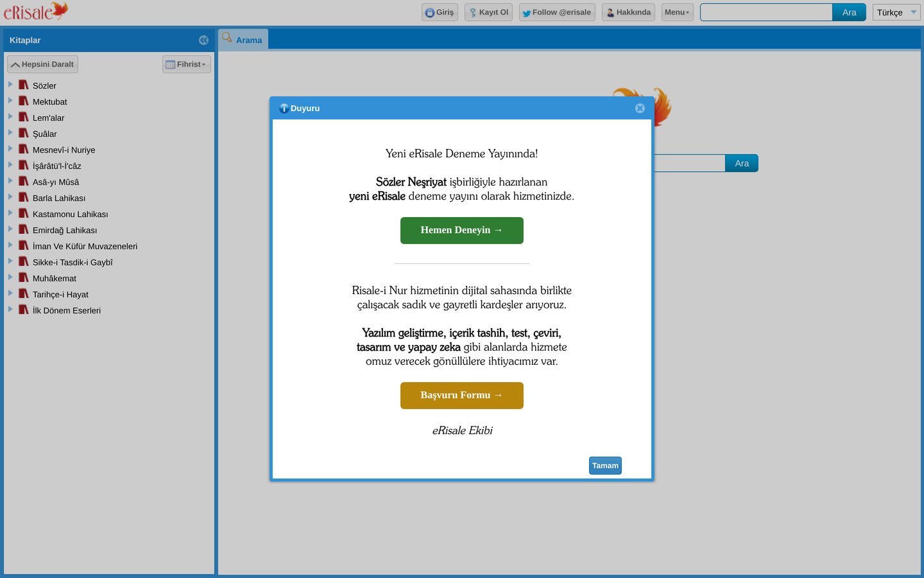Expand the Tarihçe-i Hayat node
This screenshot has width=924, height=578.
click(10, 293)
